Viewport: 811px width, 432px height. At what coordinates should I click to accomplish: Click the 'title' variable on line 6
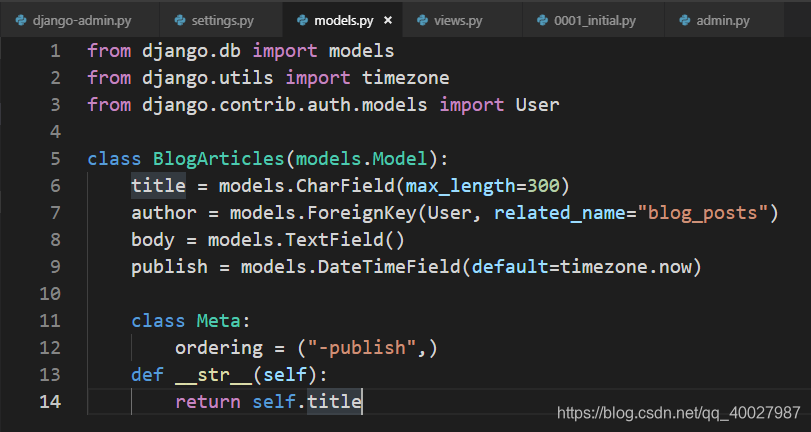pyautogui.click(x=158, y=186)
